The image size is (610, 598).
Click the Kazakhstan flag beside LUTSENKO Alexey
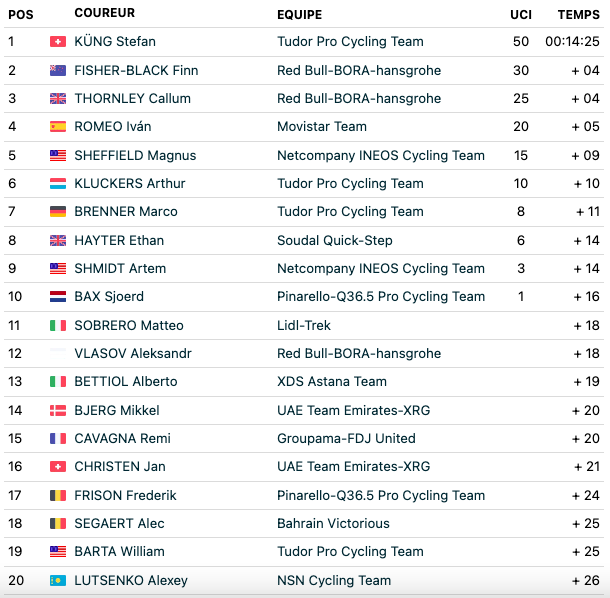[x=58, y=580]
